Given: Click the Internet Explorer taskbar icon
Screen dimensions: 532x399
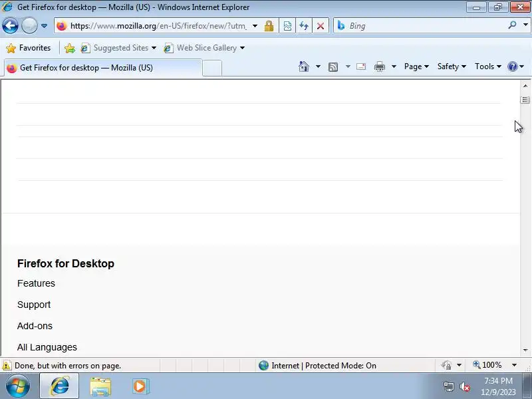Looking at the screenshot, I should coord(59,386).
